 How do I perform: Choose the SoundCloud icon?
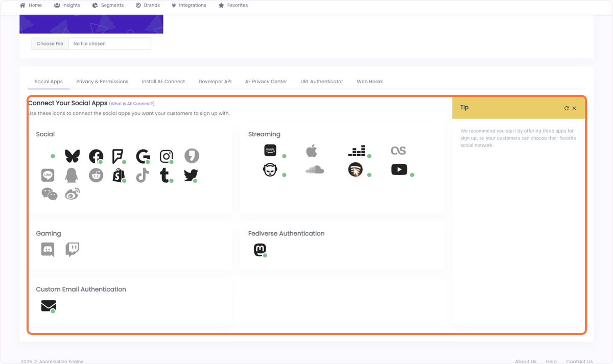click(x=315, y=169)
